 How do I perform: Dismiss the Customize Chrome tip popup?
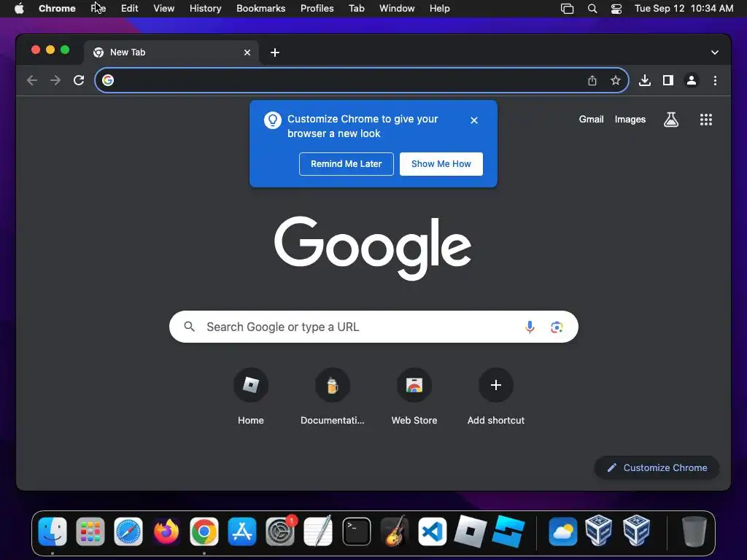point(474,120)
